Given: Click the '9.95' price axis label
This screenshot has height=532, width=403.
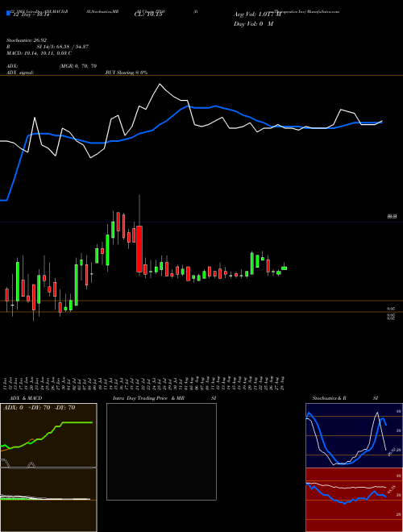Looking at the screenshot, I should click(390, 309).
